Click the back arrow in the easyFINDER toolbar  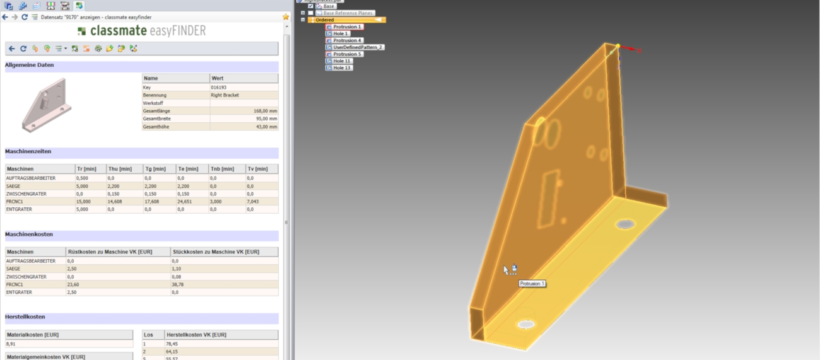(x=12, y=49)
